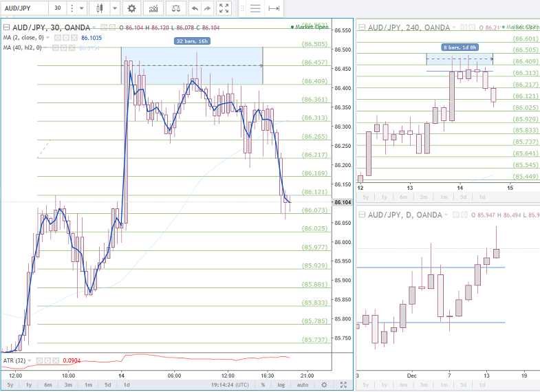Grab the floating toolbar drag handle
This screenshot has width=540, height=392.
(x=242, y=8)
